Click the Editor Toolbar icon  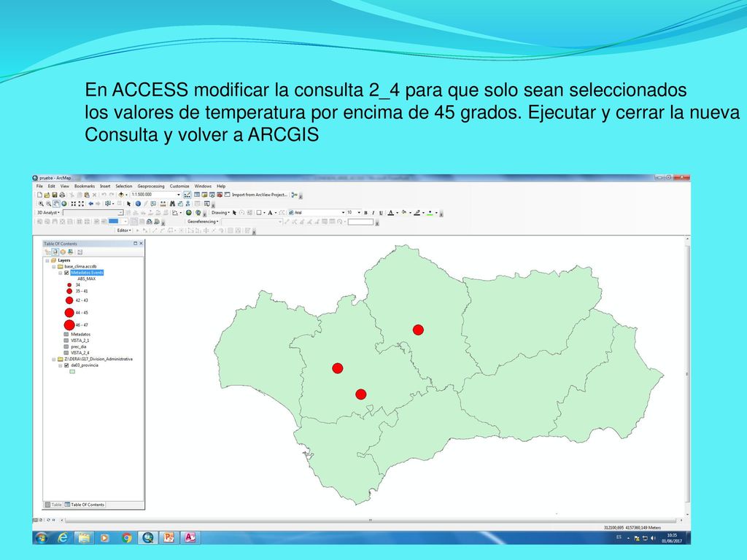(x=187, y=195)
